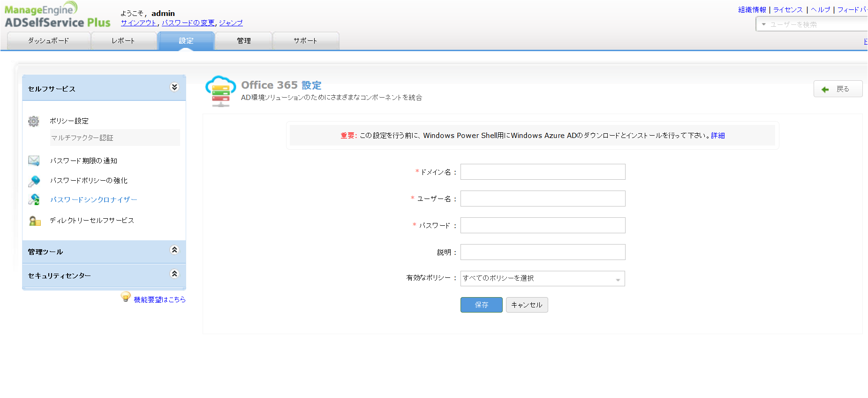Click the password synchronizer icon
The width and height of the screenshot is (868, 398).
coord(34,199)
